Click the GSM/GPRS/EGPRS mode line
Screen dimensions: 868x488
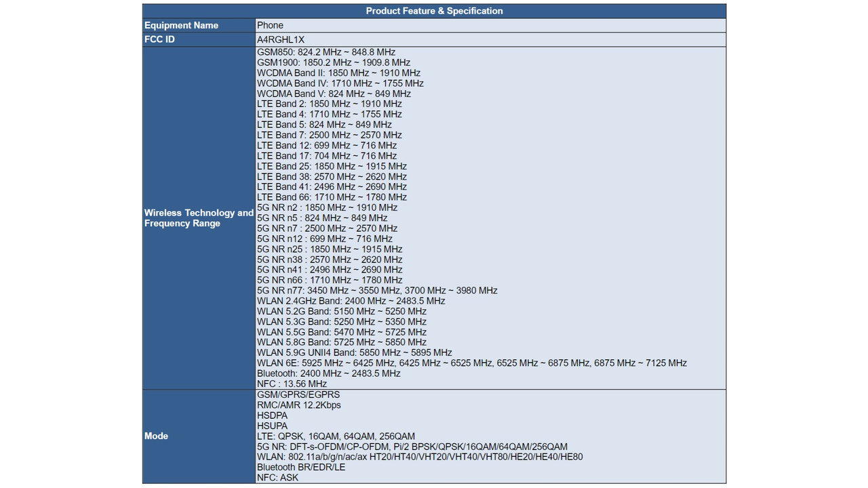point(298,394)
